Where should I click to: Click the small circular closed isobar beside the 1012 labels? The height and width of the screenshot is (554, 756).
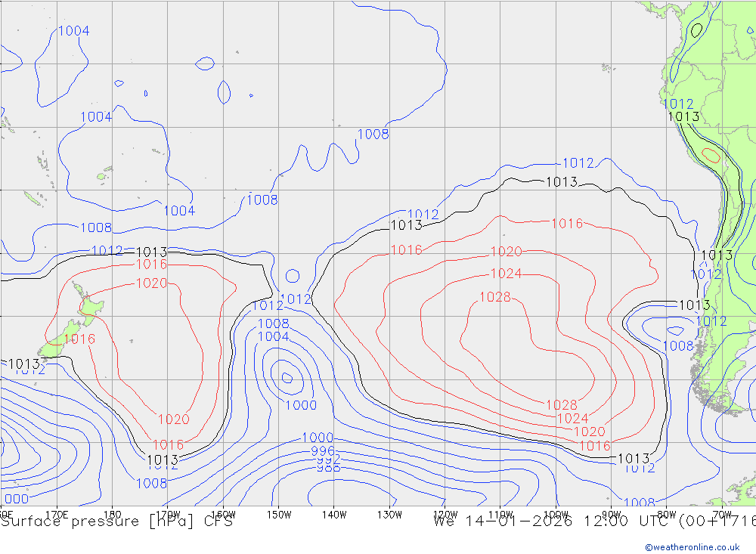[293, 276]
